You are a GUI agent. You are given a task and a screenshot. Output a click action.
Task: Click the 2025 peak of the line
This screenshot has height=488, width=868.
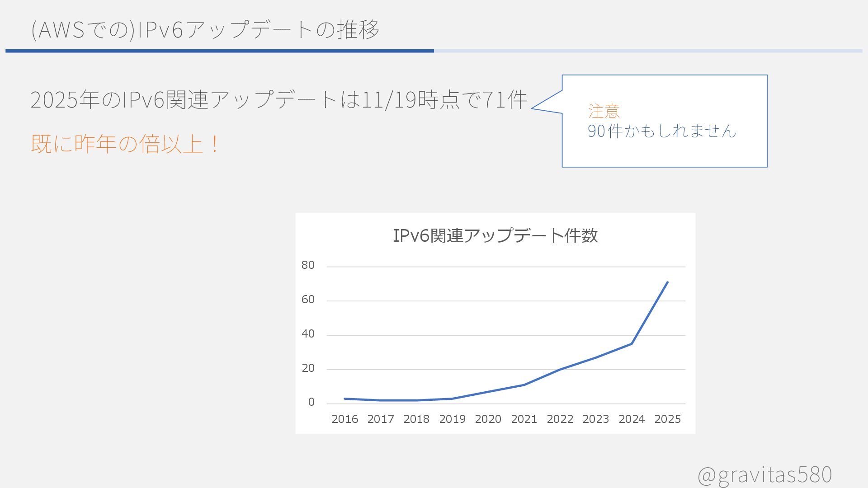click(667, 282)
